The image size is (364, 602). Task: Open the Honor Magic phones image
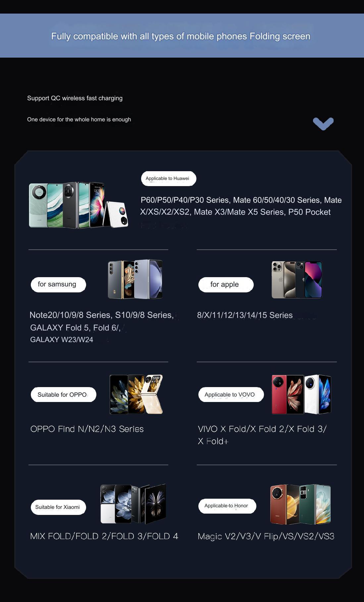300,504
